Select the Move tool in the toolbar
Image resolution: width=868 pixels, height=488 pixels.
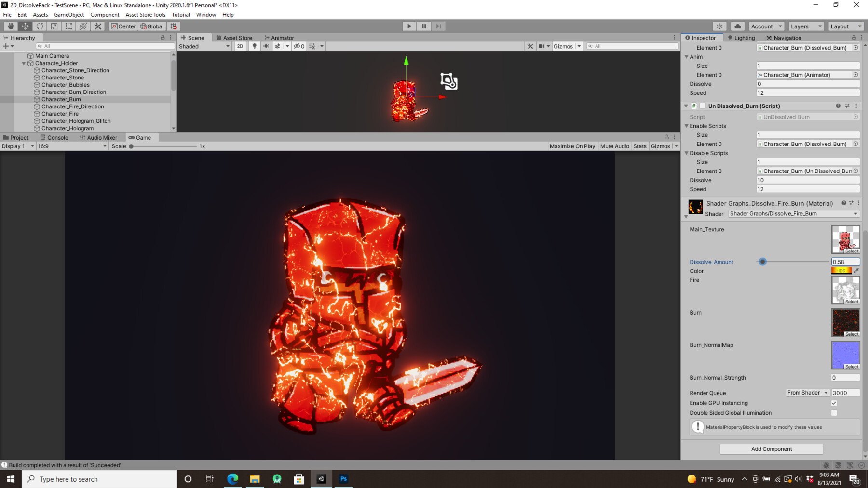pos(25,26)
